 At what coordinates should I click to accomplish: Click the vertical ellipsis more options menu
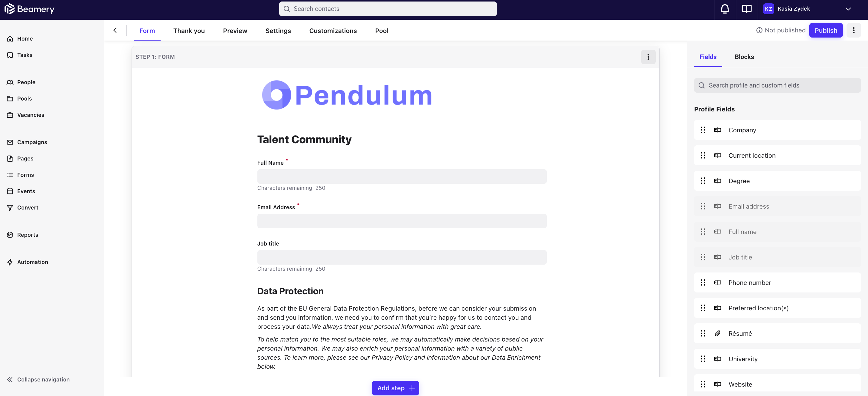(648, 57)
